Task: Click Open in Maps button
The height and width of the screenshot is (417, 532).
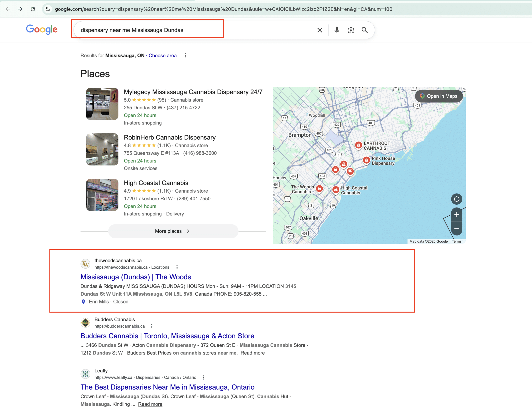Action: point(439,96)
